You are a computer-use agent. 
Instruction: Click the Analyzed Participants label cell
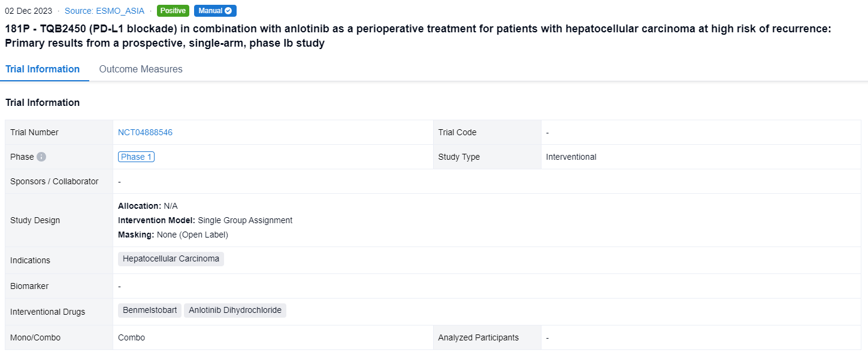coord(478,337)
